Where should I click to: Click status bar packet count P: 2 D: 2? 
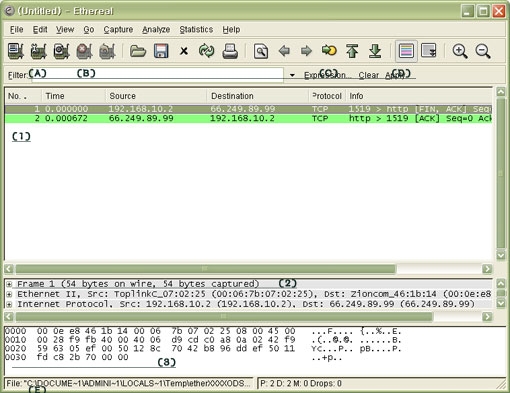coord(301,384)
